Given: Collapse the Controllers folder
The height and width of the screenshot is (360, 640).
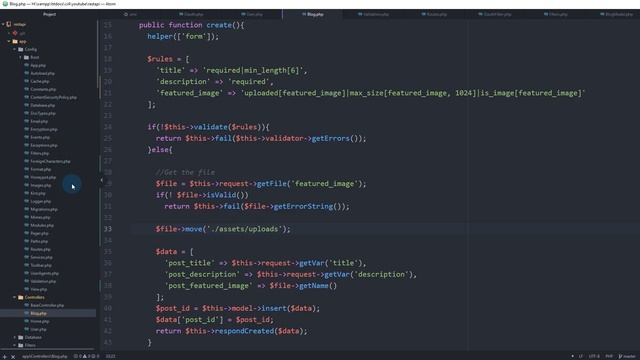Looking at the screenshot, I should pos(15,297).
